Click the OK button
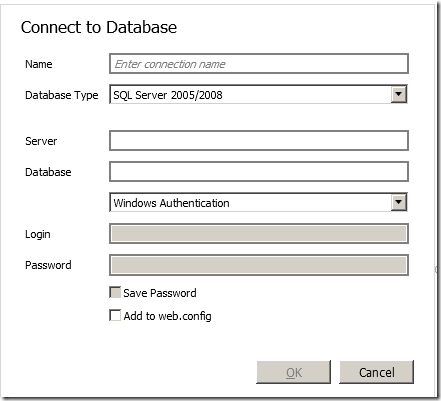Screen dimensions: 441x401 coord(294,372)
